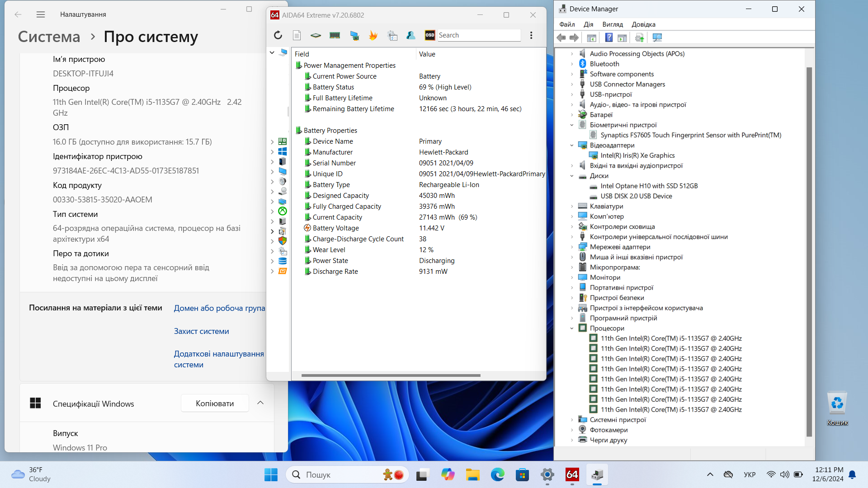
Task: Click Update driver icon in Device Manager toolbar
Action: click(639, 38)
